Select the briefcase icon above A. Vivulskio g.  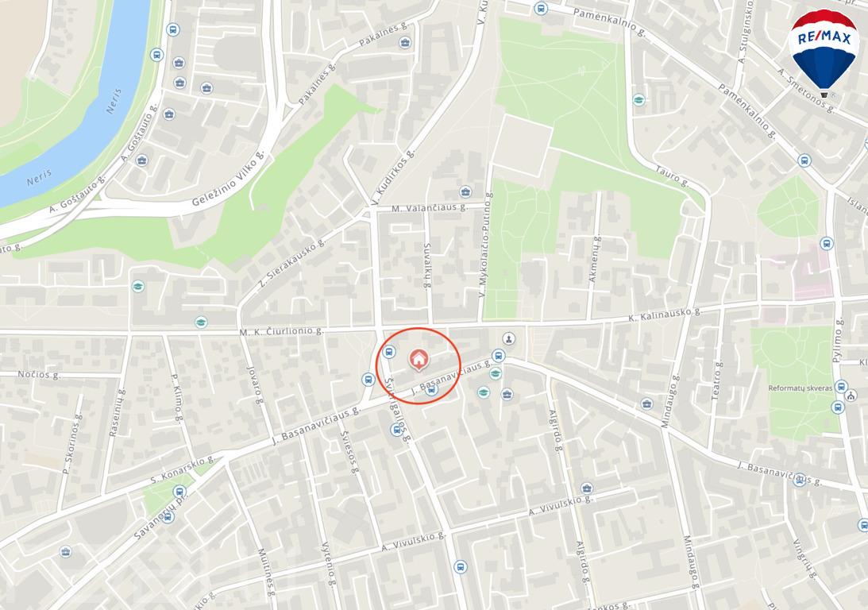[587, 488]
